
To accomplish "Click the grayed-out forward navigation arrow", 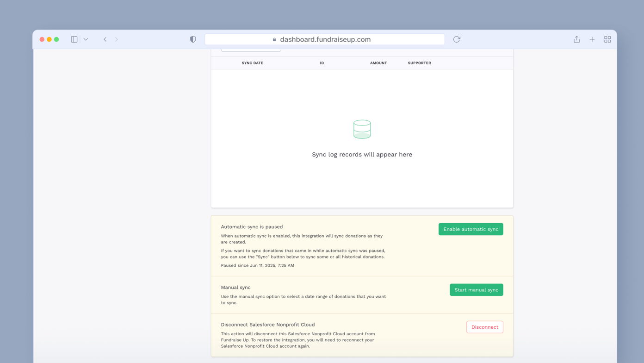I will point(117,39).
